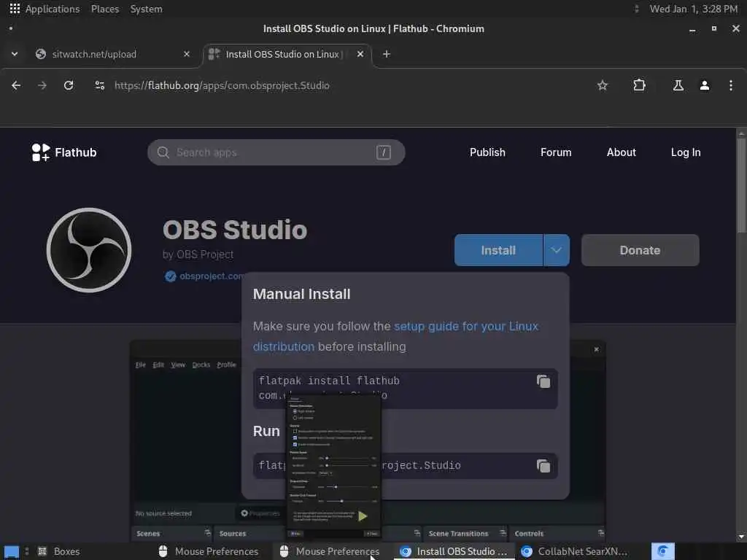Click the slash shortcut key hint in search
Viewport: 747px width, 560px height.
pyautogui.click(x=384, y=152)
